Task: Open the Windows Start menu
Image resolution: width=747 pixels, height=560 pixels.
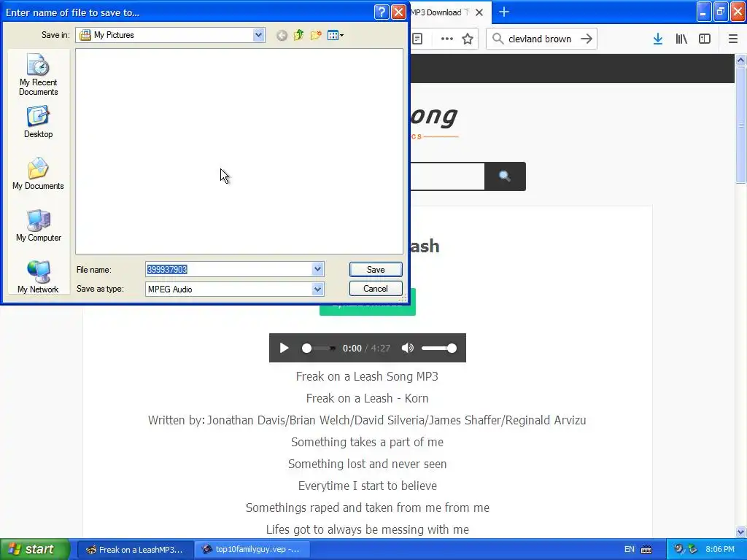Action: pos(35,549)
